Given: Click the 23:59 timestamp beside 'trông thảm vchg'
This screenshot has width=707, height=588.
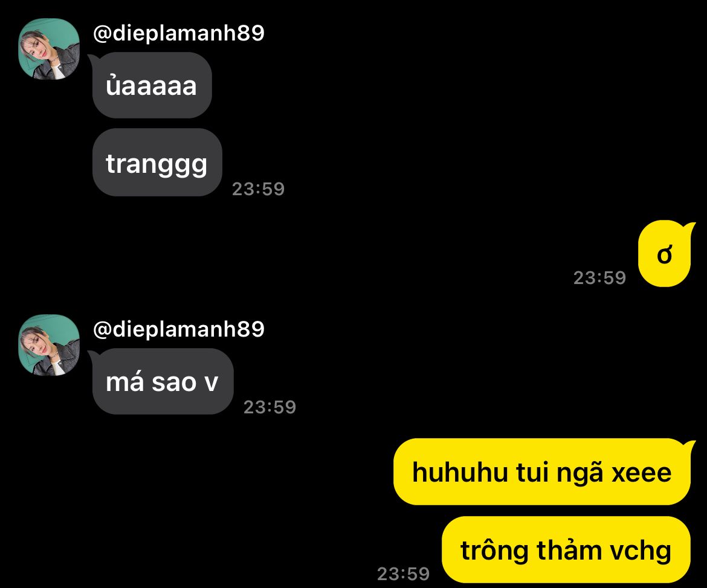Looking at the screenshot, I should click(403, 573).
